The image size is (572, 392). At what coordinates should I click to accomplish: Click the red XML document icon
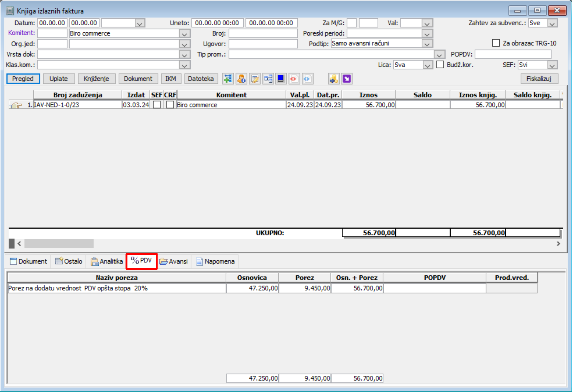pos(294,79)
